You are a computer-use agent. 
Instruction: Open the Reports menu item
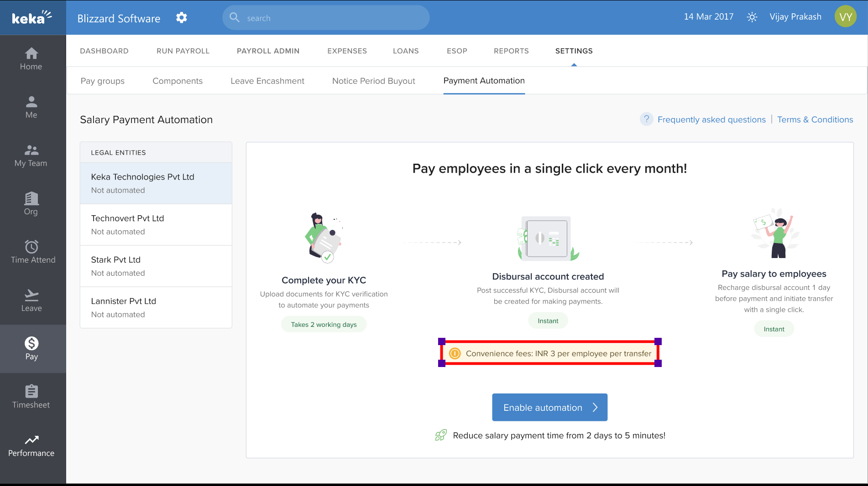[x=511, y=51]
